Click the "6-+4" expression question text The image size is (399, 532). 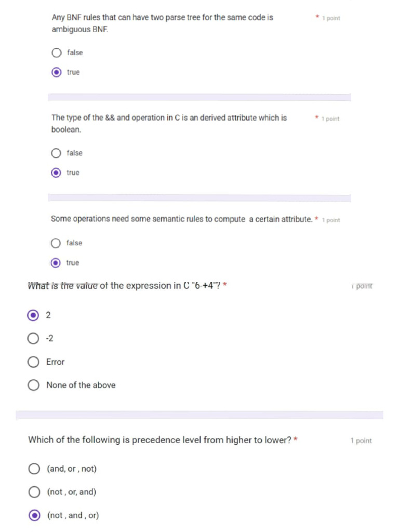click(x=125, y=286)
